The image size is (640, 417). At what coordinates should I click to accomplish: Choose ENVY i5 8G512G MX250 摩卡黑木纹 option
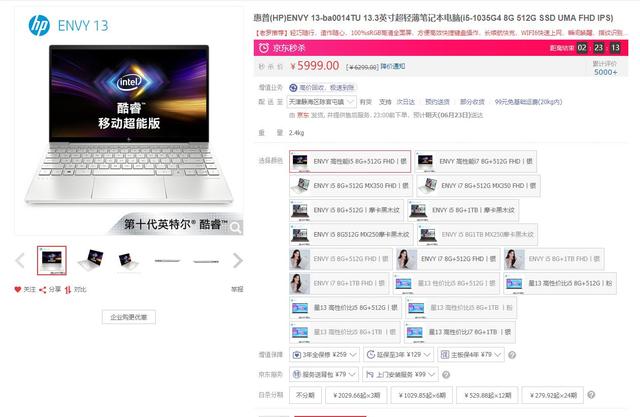pos(351,234)
